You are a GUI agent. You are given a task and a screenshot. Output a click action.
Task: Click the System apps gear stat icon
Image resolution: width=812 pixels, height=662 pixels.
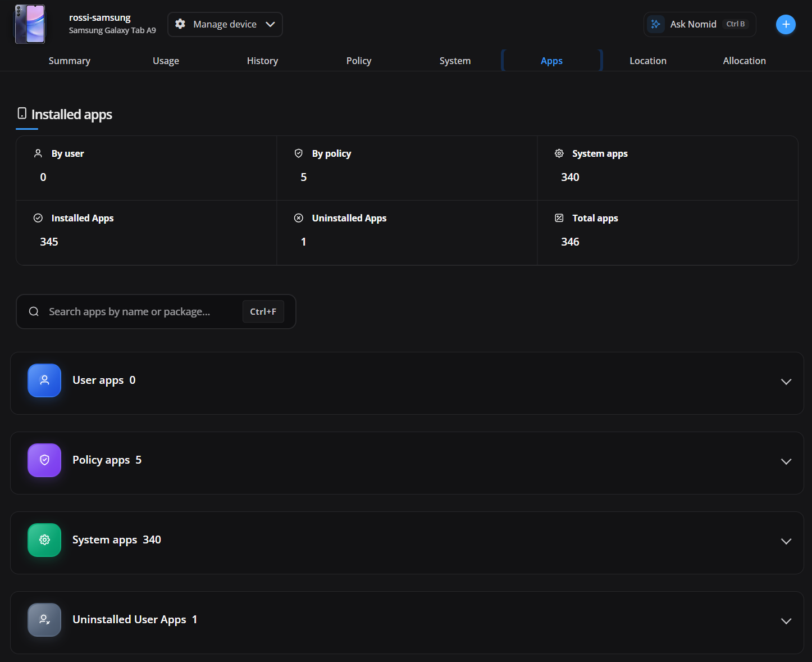pyautogui.click(x=559, y=153)
